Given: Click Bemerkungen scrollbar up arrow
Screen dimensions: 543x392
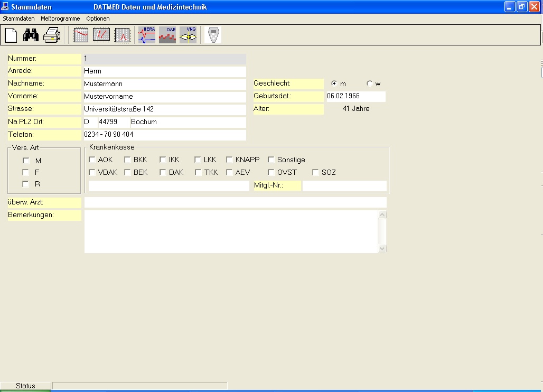Looking at the screenshot, I should click(x=382, y=214).
